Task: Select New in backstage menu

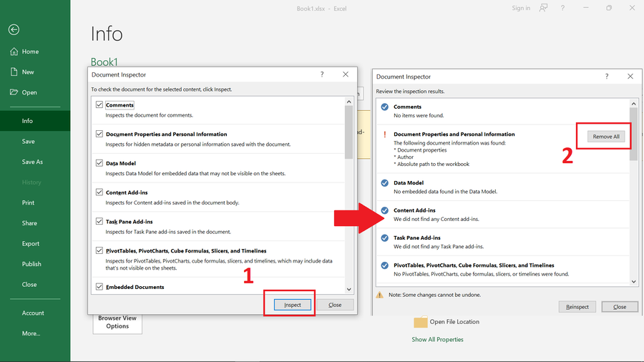Action: coord(28,72)
